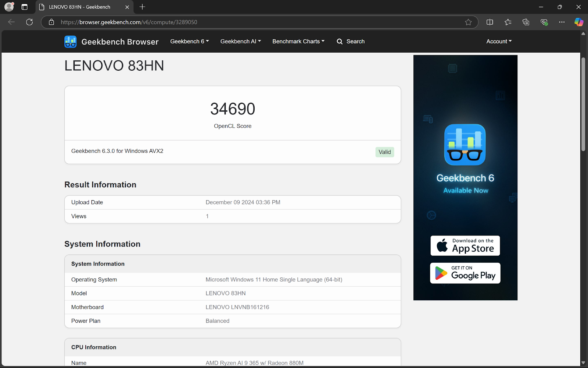
Task: Click the page vertical scrollbar thumb
Action: pyautogui.click(x=583, y=104)
